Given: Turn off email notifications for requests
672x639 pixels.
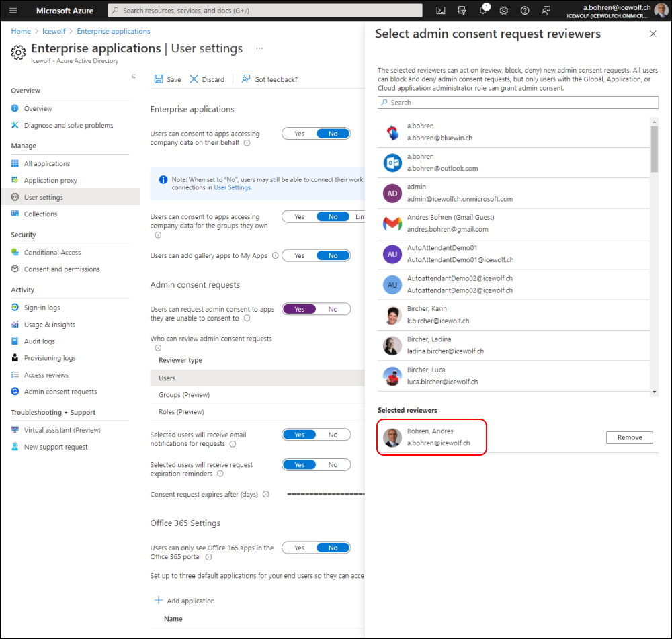Looking at the screenshot, I should 333,435.
